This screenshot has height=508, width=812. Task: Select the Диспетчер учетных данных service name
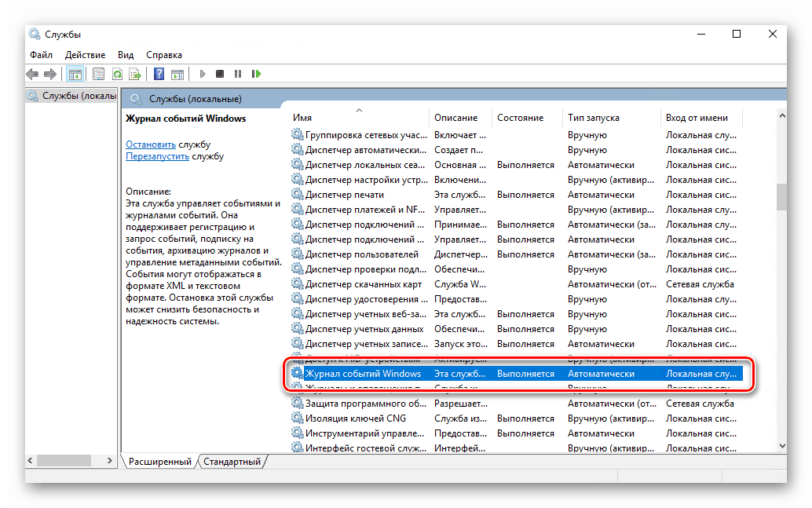364,329
